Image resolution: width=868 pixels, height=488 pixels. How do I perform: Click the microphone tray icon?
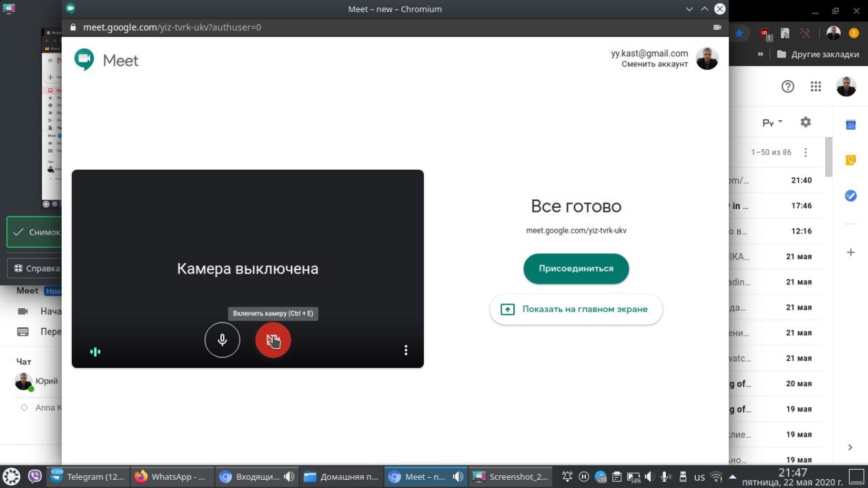666,476
